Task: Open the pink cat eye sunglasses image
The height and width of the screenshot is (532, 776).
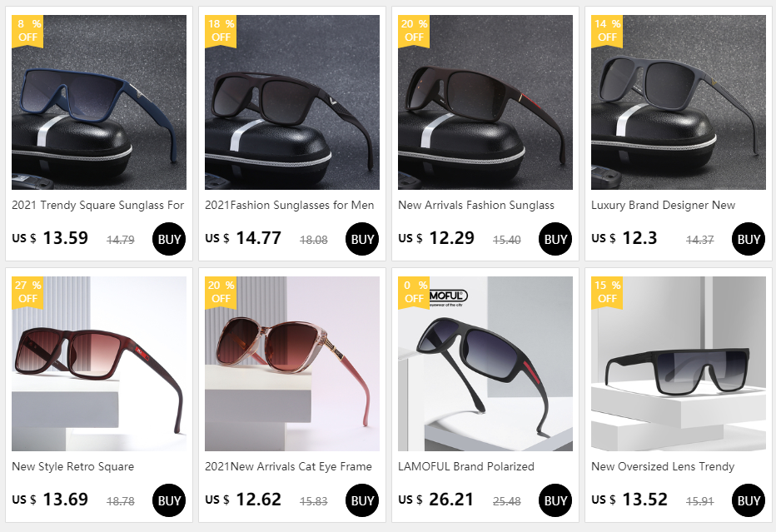Action: pyautogui.click(x=292, y=364)
